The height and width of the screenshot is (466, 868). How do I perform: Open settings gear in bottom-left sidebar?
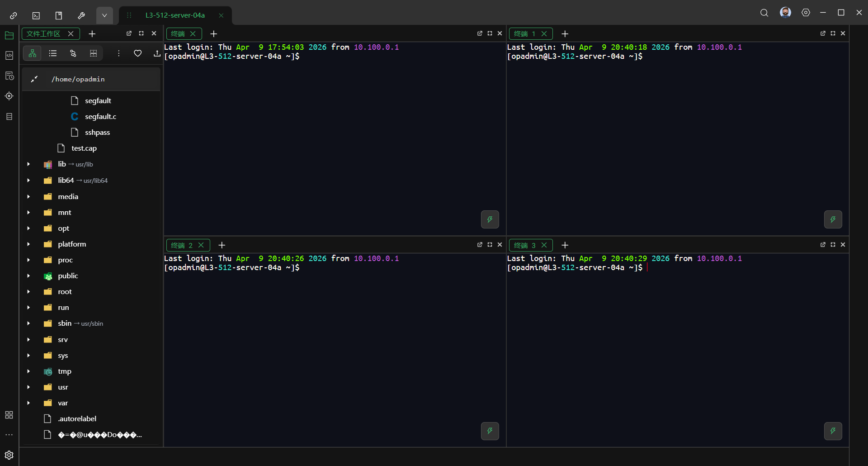tap(9, 455)
